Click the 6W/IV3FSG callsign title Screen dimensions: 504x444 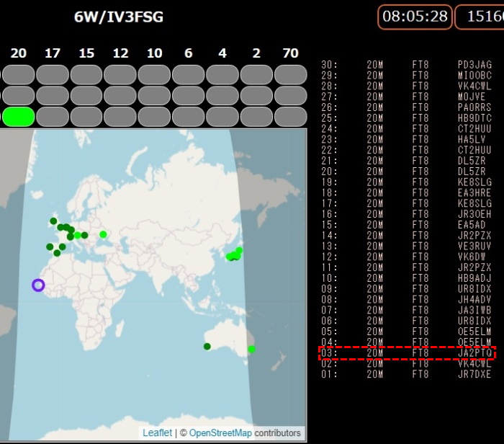click(x=119, y=17)
